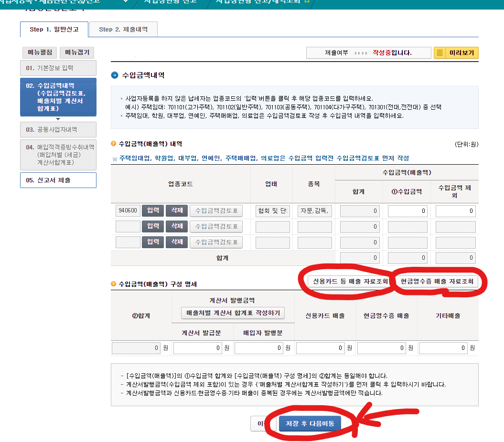The height and width of the screenshot is (442, 504).
Task: Delete the first row using its 삭제 button
Action: [x=176, y=210]
